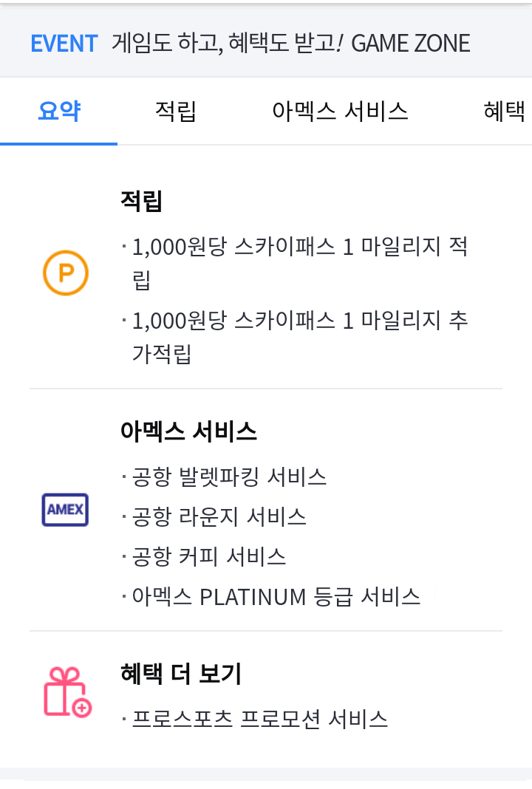
Task: Select 공항 커피 서비스 item
Action: click(x=205, y=556)
